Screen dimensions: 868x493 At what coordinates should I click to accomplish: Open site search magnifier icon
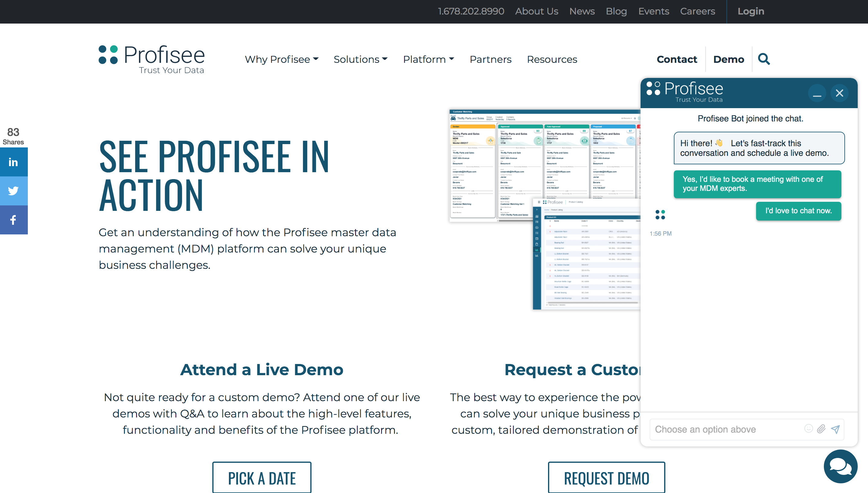pyautogui.click(x=764, y=59)
